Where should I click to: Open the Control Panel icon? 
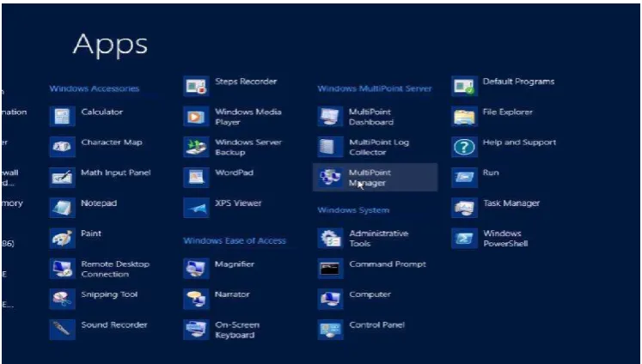(x=330, y=330)
